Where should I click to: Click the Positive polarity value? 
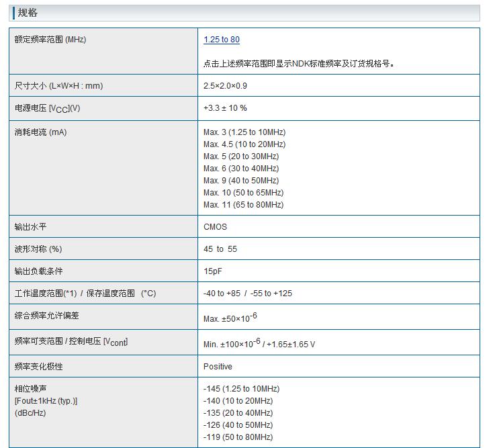click(x=218, y=367)
